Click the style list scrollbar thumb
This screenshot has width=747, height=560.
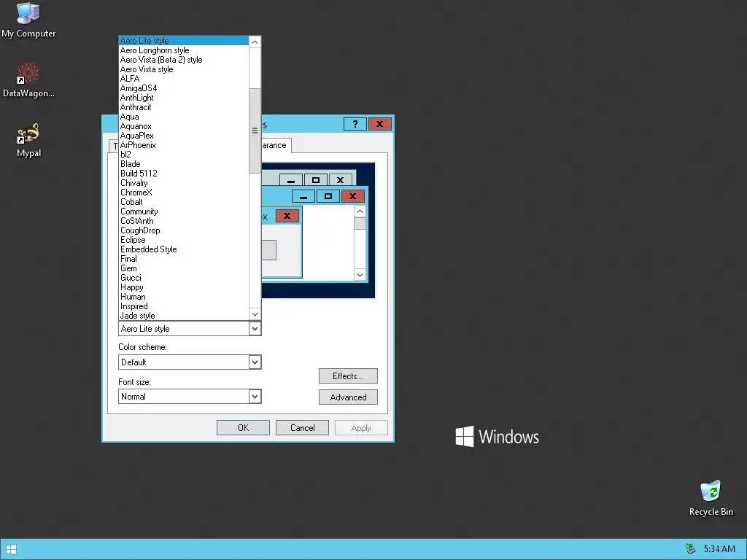coord(255,131)
